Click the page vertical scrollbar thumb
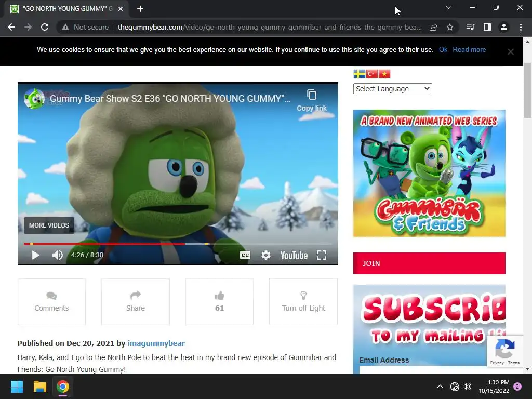This screenshot has width=532, height=399. tap(527, 90)
